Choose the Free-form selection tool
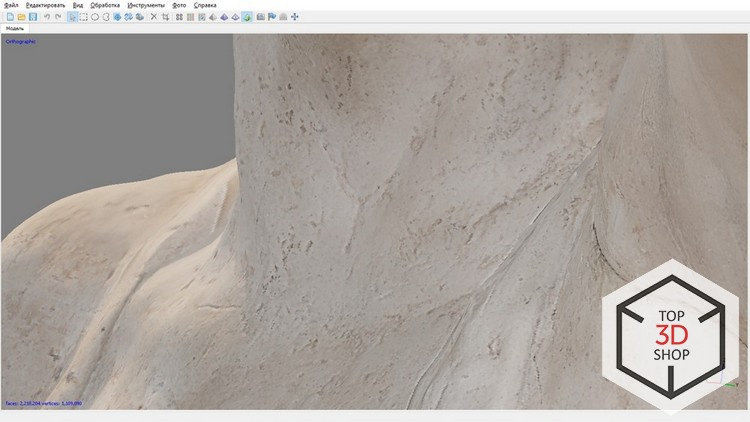 click(x=106, y=17)
